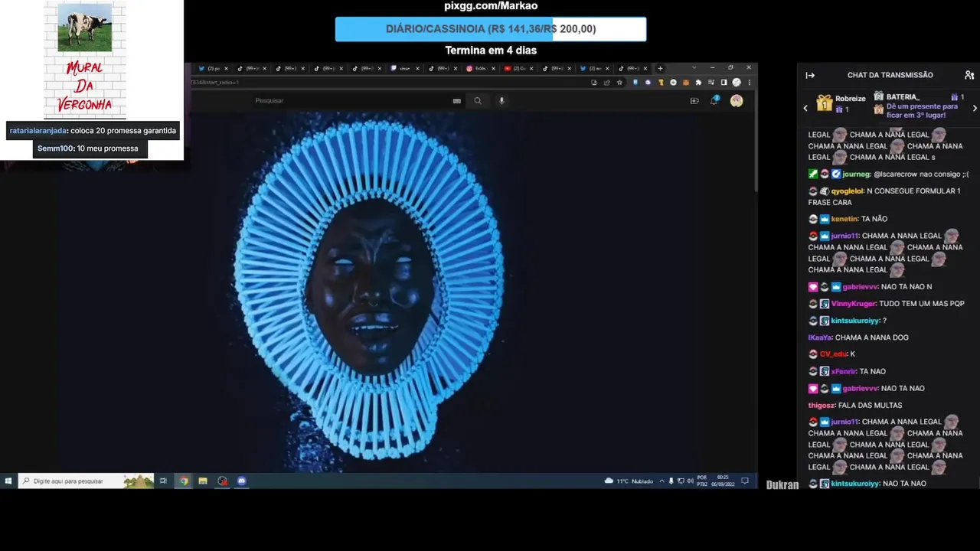
Task: Open the YouTube account avatar menu
Action: coord(737,100)
